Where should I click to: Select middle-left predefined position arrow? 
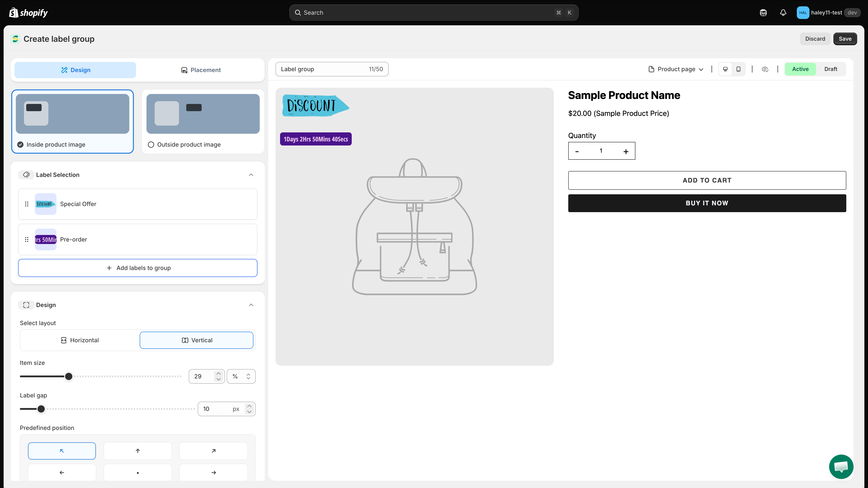[x=62, y=472]
